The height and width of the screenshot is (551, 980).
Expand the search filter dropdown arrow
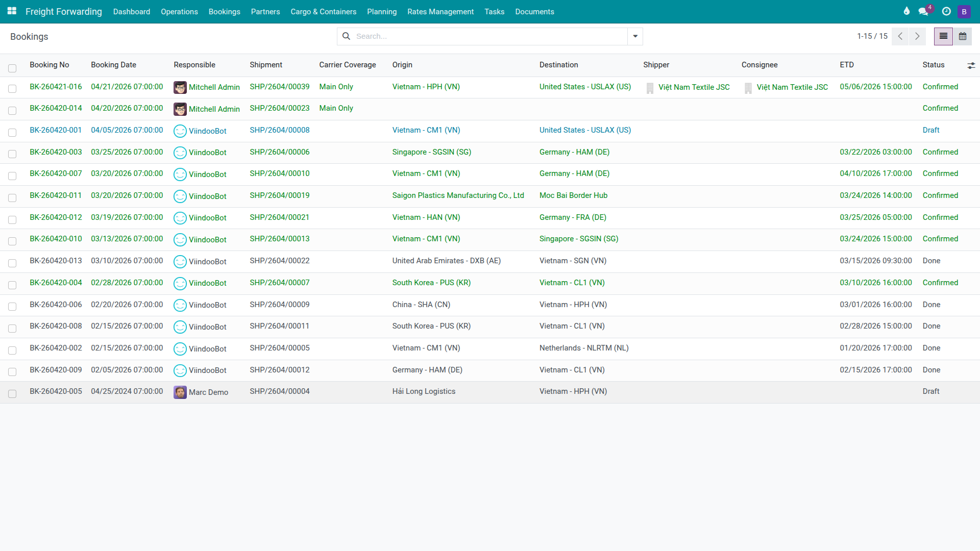point(635,36)
